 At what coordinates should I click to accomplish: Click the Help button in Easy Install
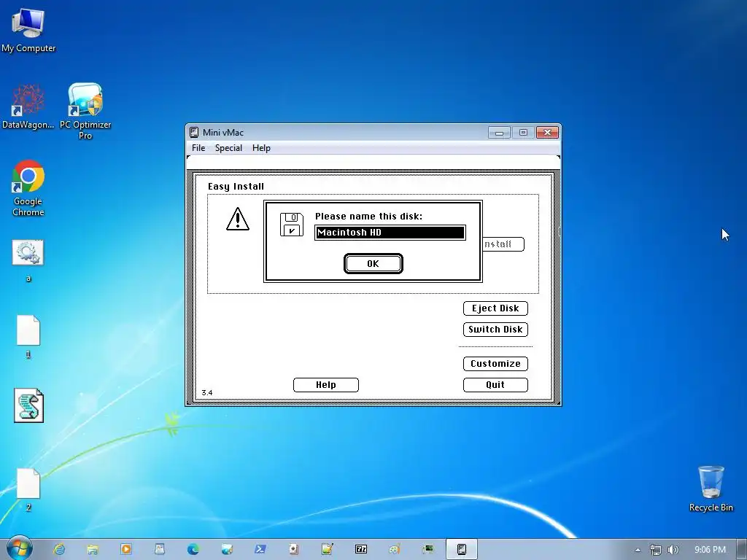coord(326,385)
